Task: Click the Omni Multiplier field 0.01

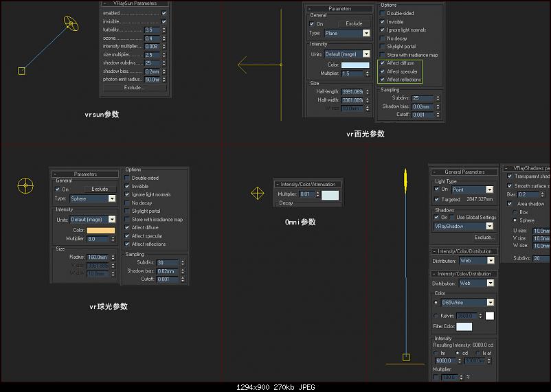Action: coord(307,194)
